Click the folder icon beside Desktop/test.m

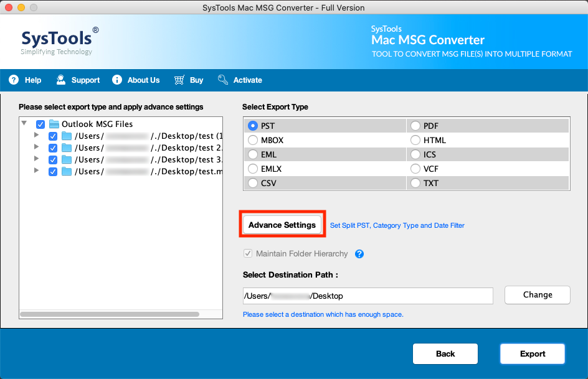[67, 171]
